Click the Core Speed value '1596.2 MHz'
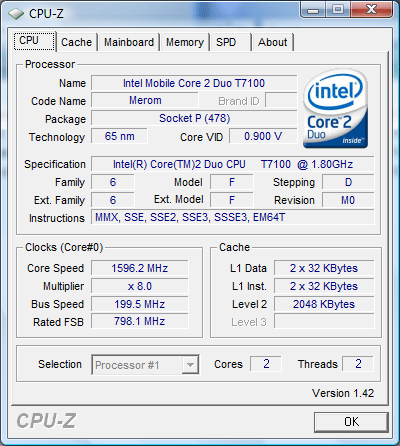This screenshot has width=400, height=446. 140,268
